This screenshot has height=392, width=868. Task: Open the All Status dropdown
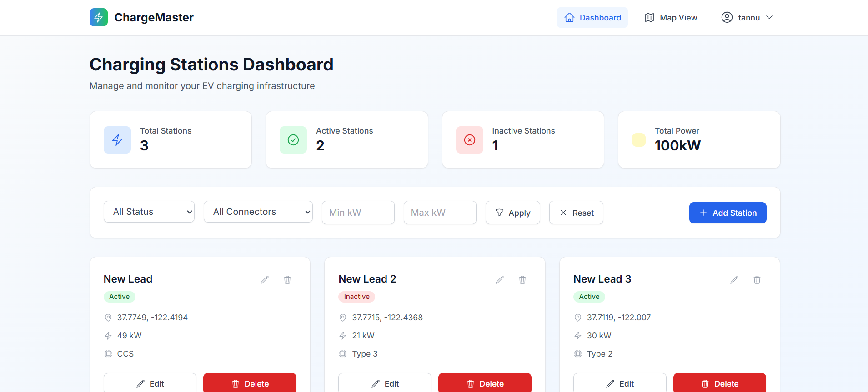(149, 212)
